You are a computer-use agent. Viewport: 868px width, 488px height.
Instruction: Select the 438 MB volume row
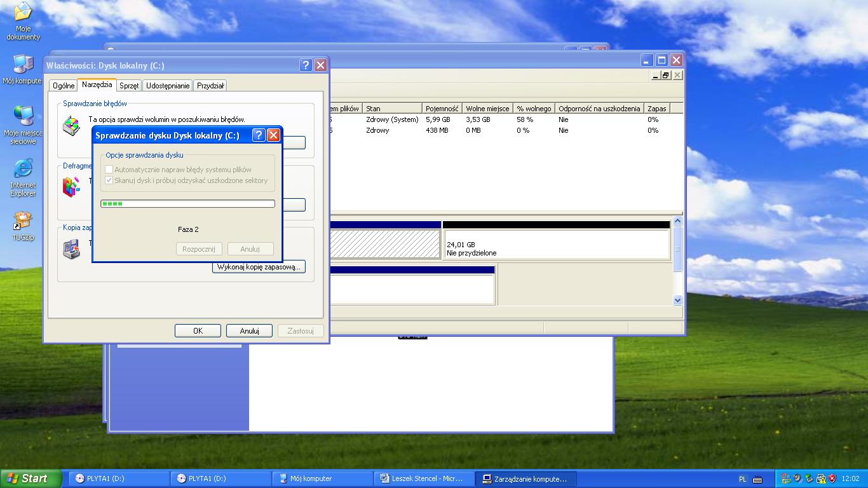point(506,130)
